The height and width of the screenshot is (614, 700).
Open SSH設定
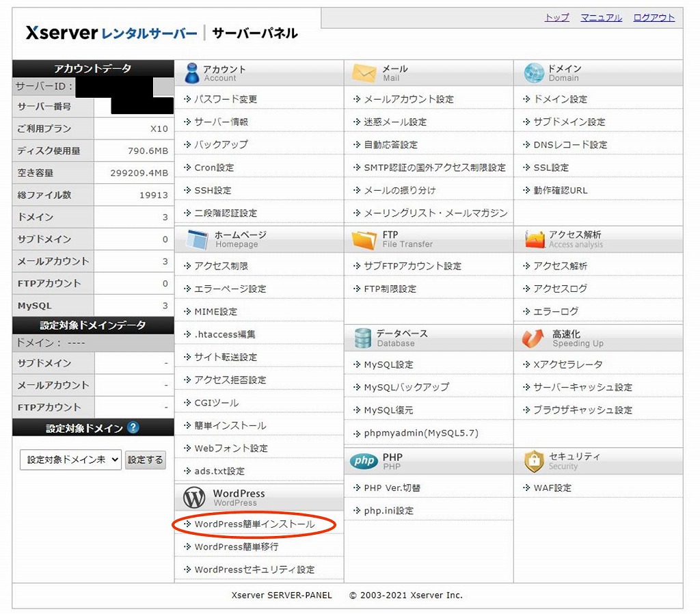click(213, 190)
